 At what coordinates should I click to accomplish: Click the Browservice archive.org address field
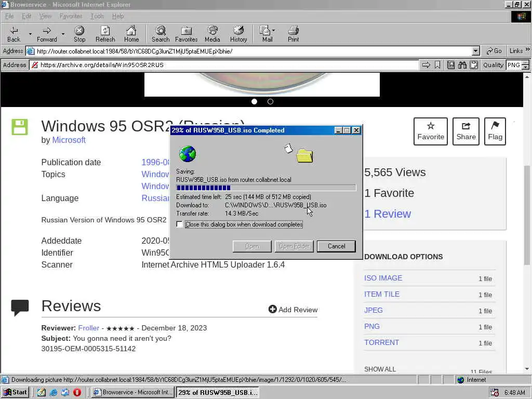(x=224, y=65)
